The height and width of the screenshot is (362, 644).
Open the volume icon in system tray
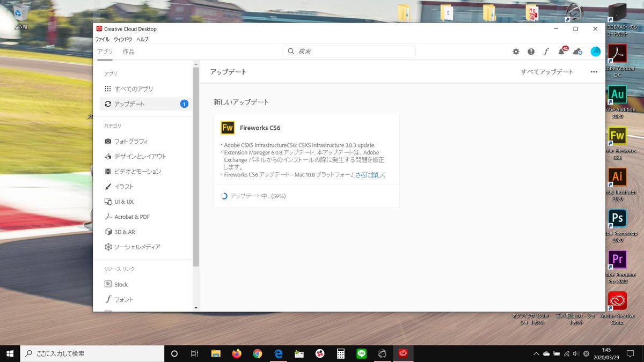576,353
